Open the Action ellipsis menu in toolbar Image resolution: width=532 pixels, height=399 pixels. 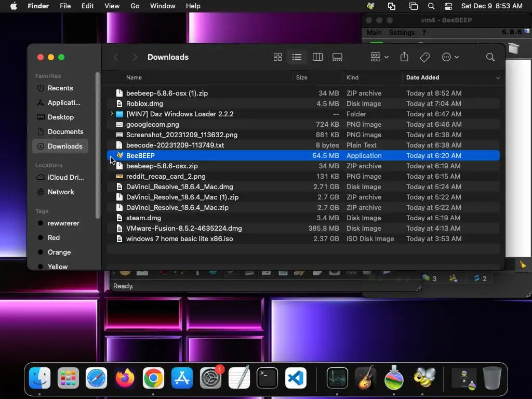point(450,57)
